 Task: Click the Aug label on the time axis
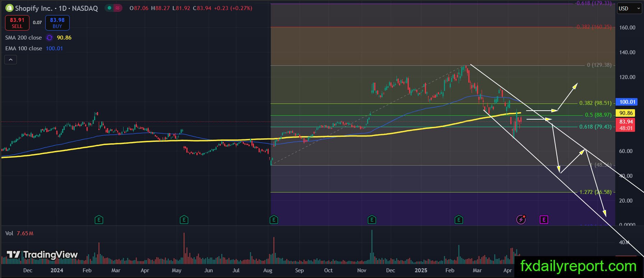point(268,270)
